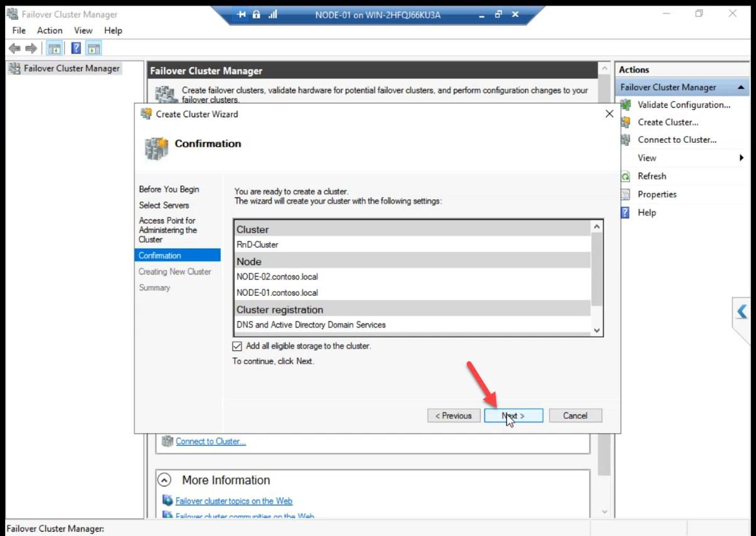Pin the remote connection bar
The height and width of the screenshot is (536, 756).
pos(242,14)
